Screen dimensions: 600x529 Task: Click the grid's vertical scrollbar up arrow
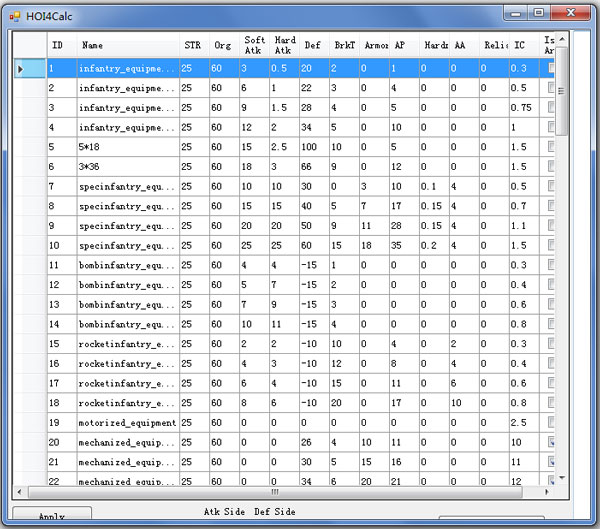click(x=561, y=39)
